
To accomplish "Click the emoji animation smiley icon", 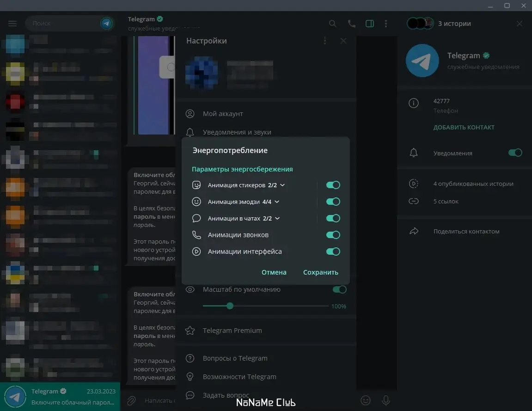I will tap(196, 202).
